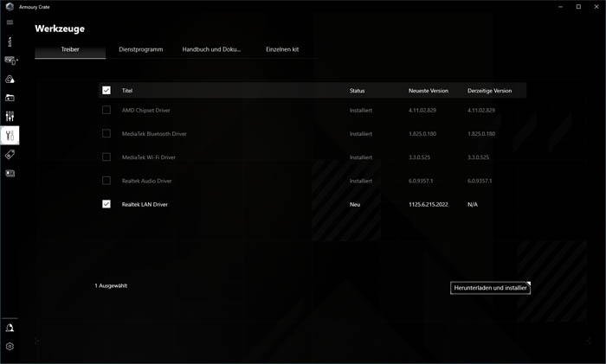Open the user center bell icon
This screenshot has height=364, width=606.
pos(10,328)
